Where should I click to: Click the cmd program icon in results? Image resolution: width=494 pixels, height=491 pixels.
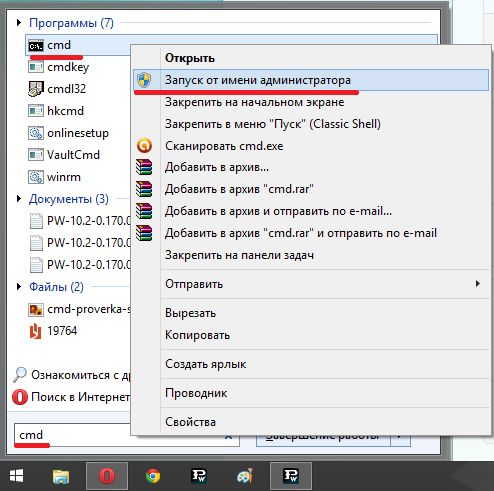pyautogui.click(x=36, y=45)
